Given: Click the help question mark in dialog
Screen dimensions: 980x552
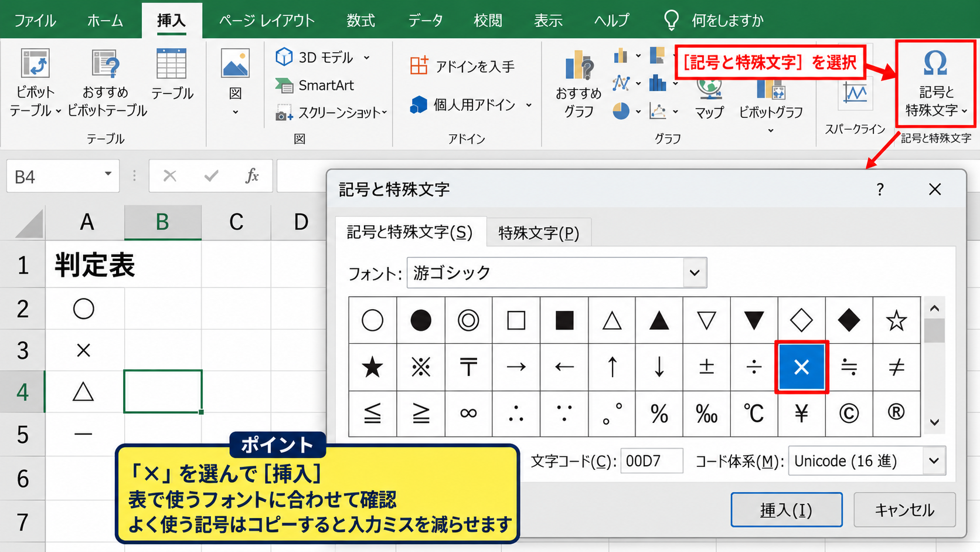Looking at the screenshot, I should [880, 189].
